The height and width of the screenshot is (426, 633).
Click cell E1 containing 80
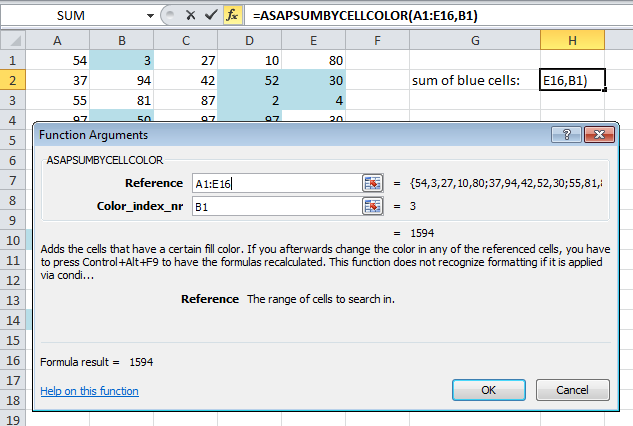point(313,60)
